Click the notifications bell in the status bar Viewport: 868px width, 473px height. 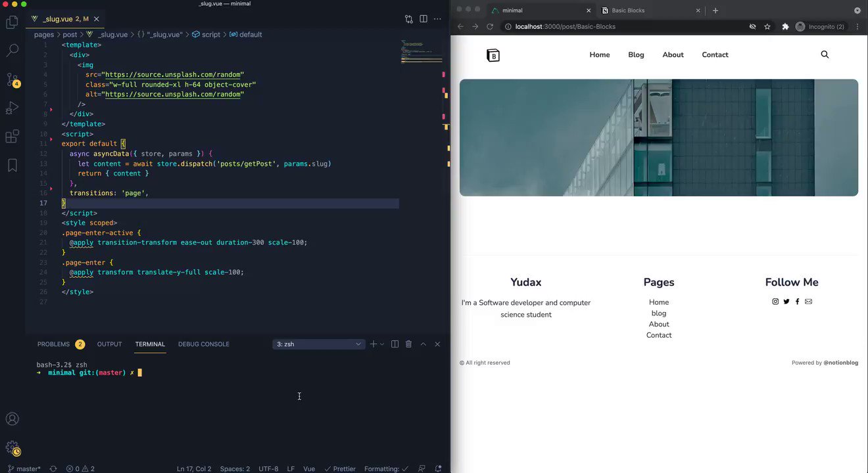click(438, 468)
